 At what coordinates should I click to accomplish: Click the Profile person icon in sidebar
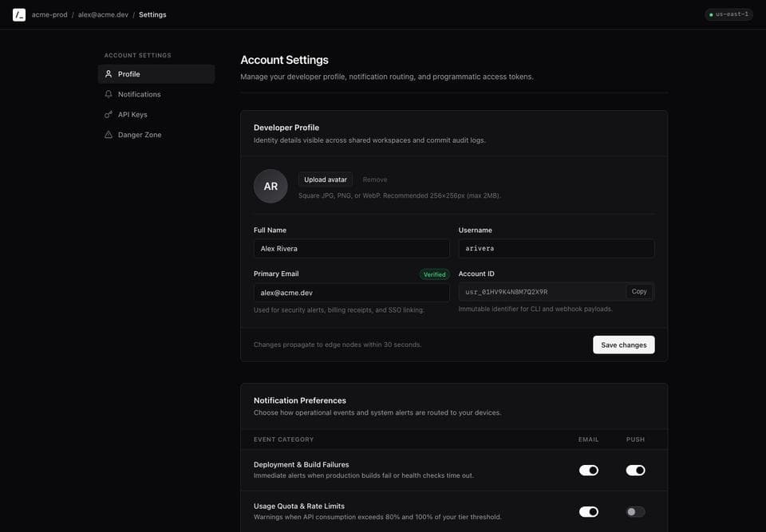tap(109, 74)
